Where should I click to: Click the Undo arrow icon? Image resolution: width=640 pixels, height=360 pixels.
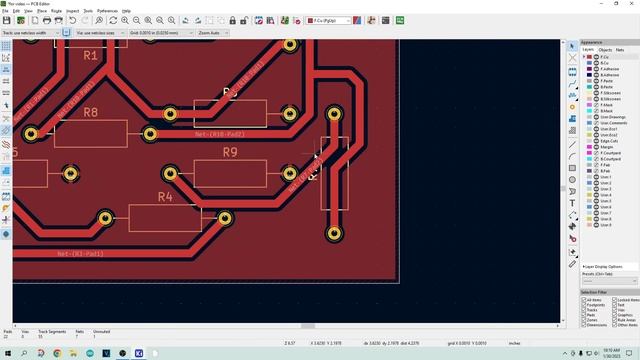[73, 20]
